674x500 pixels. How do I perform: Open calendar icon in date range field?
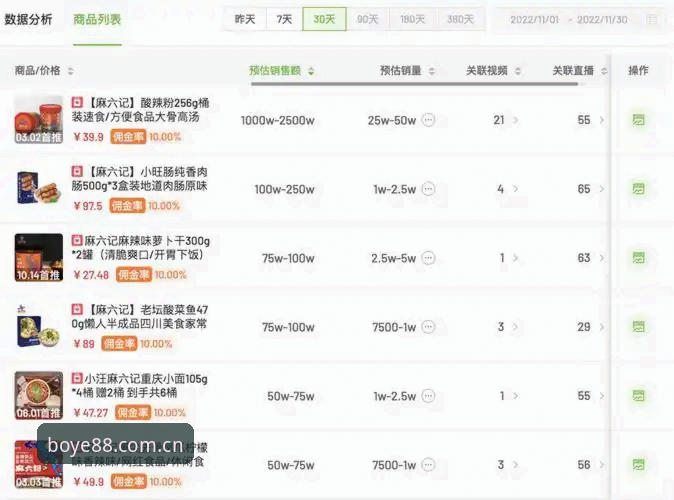(x=652, y=19)
